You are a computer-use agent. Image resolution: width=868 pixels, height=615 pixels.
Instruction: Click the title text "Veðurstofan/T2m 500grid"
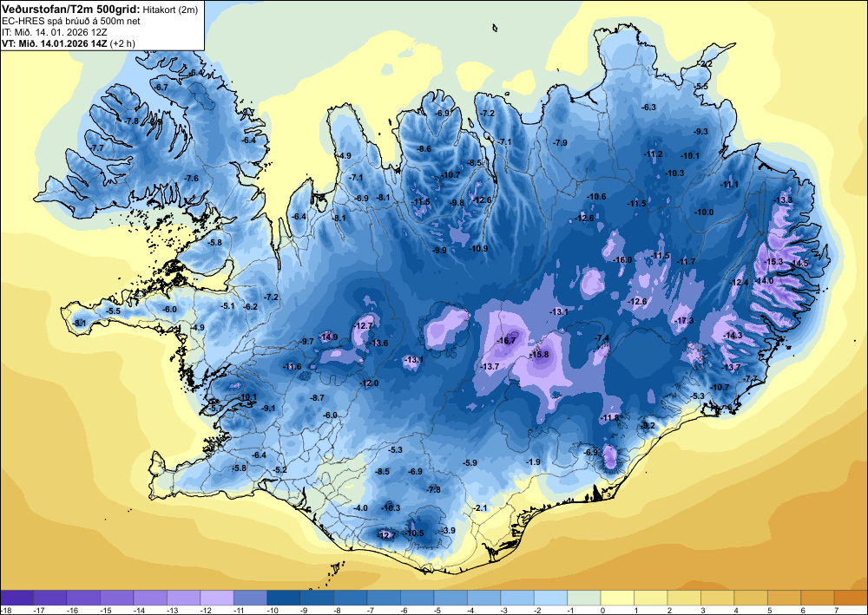click(71, 9)
